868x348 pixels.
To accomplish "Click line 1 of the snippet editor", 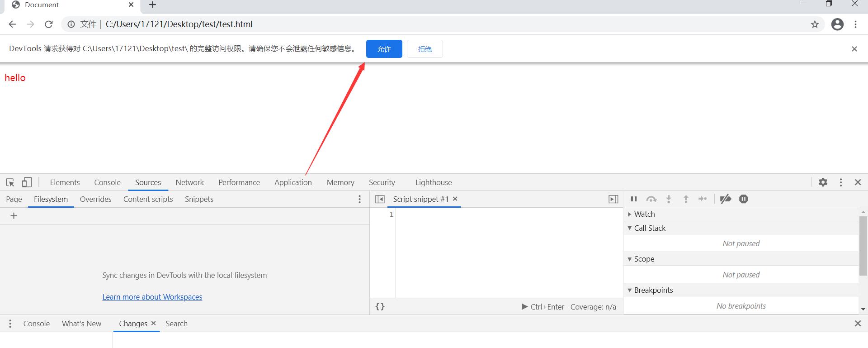I will coord(509,214).
